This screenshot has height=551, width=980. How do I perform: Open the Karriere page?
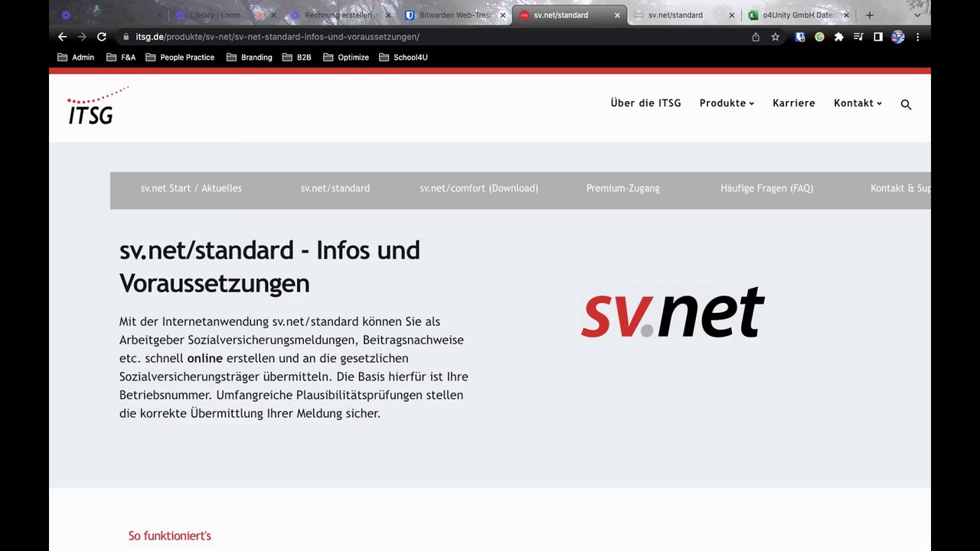[x=794, y=103]
